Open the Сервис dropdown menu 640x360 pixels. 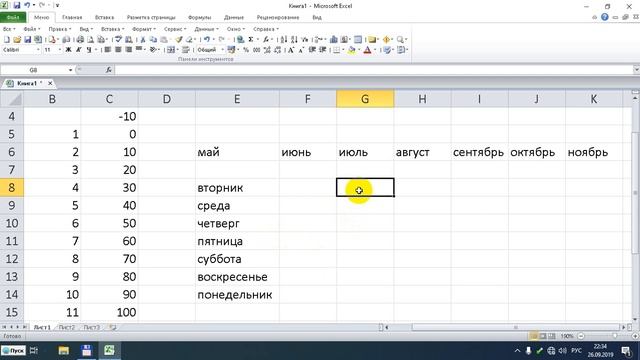(x=175, y=29)
